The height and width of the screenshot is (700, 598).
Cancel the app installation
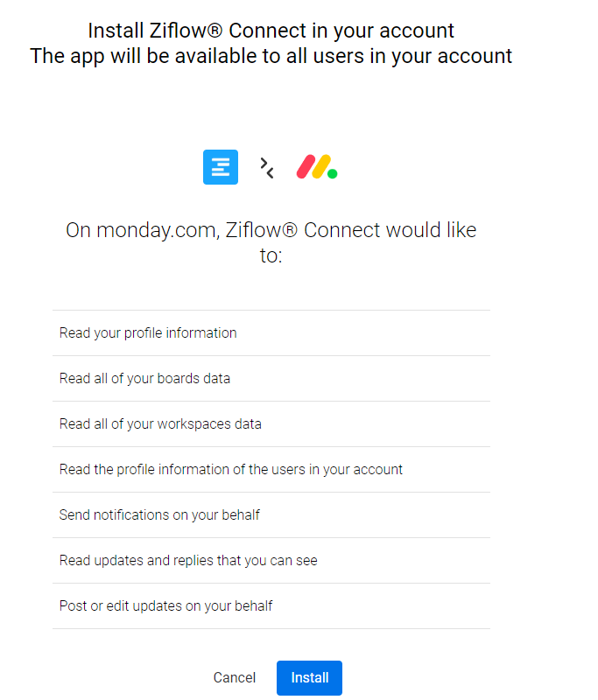point(235,678)
